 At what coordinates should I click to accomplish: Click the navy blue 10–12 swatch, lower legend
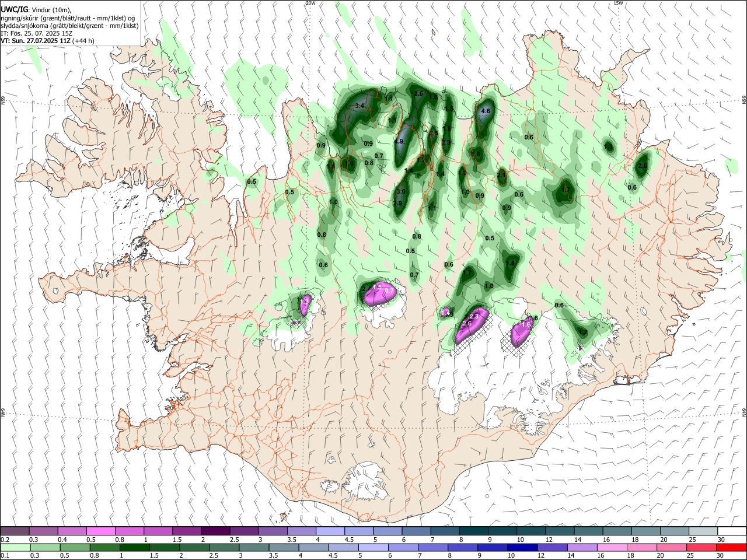tap(522, 547)
